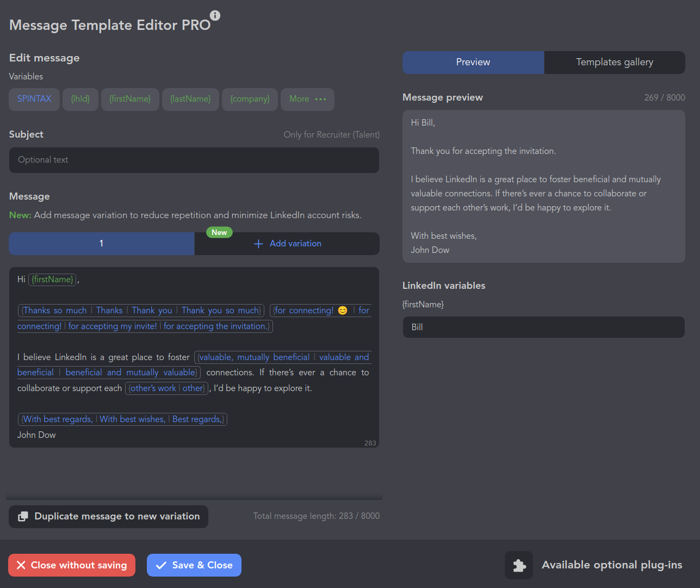Insert the {lhId} variable chip

pyautogui.click(x=80, y=99)
